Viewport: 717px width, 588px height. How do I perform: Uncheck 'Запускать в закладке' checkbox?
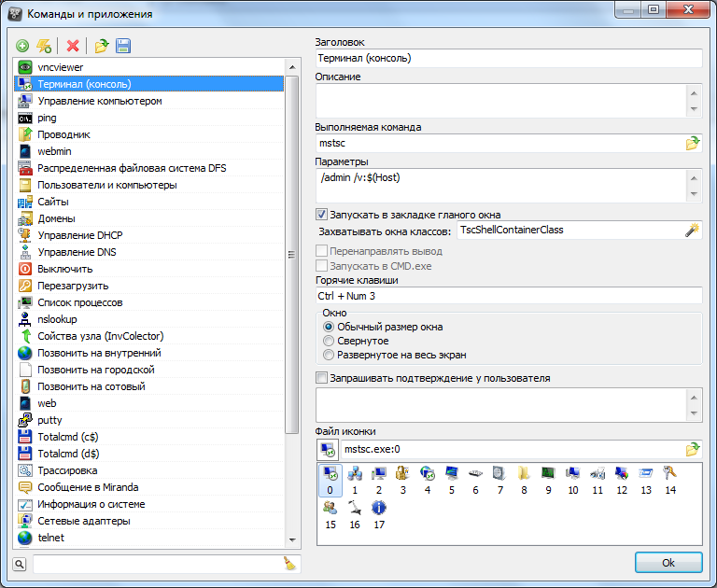click(322, 215)
